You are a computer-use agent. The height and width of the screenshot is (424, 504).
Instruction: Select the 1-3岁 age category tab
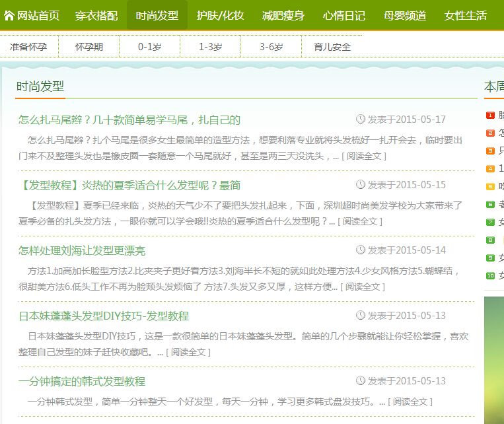point(210,47)
